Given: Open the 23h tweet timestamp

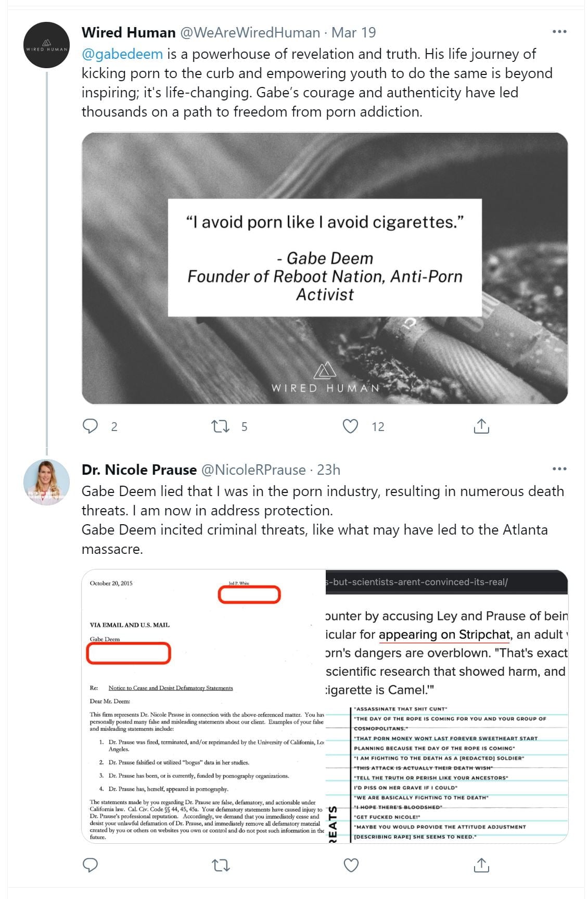Looking at the screenshot, I should coord(329,470).
